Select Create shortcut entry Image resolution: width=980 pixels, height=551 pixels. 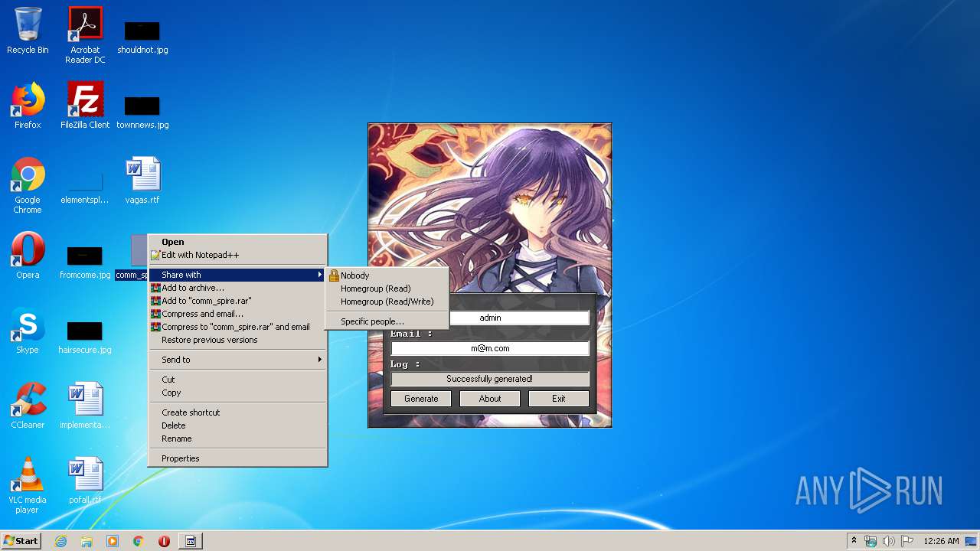point(237,412)
